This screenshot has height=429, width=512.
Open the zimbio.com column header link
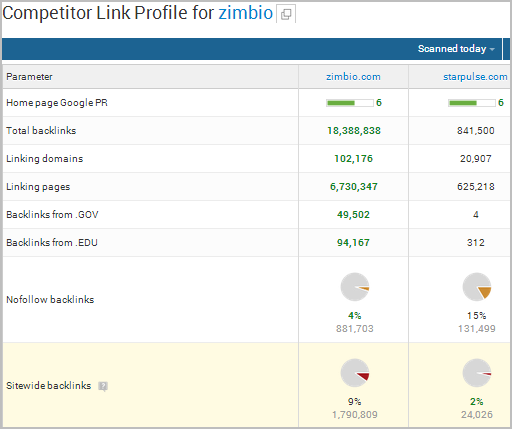pyautogui.click(x=353, y=77)
